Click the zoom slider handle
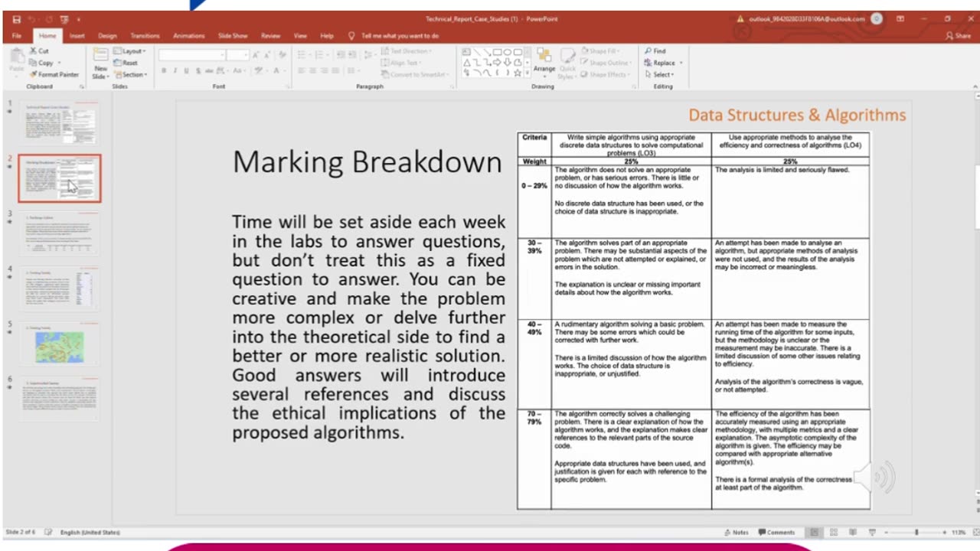 (916, 532)
